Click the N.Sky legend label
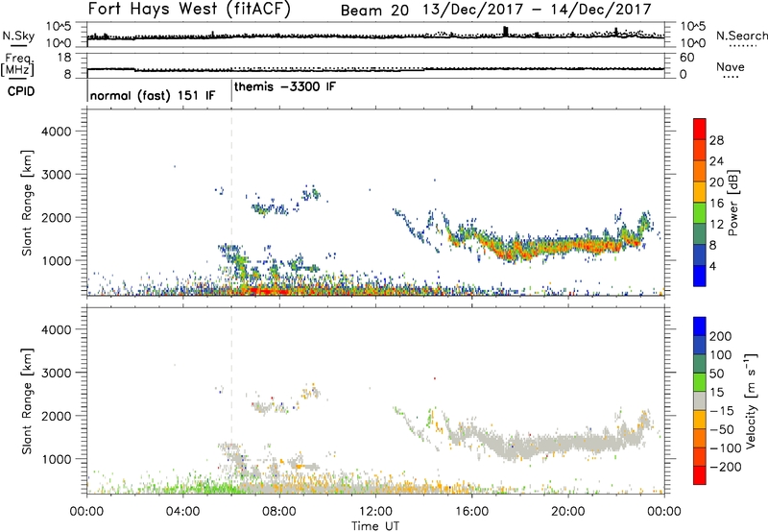 [x=18, y=36]
